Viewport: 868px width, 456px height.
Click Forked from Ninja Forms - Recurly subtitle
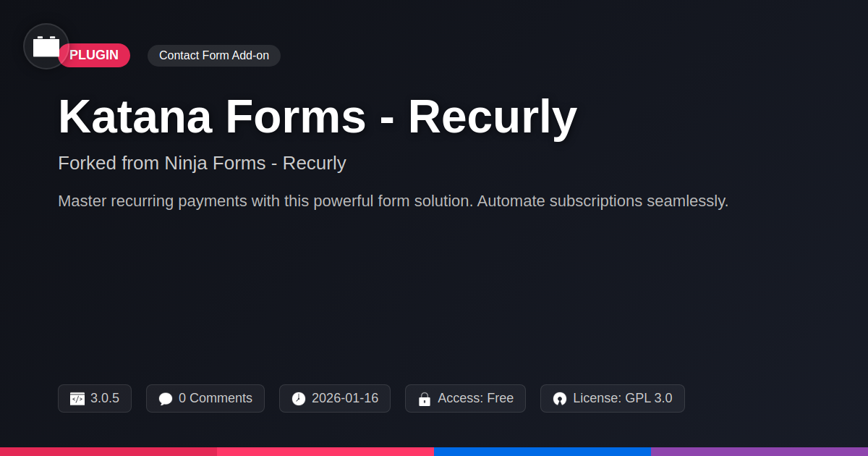point(202,163)
